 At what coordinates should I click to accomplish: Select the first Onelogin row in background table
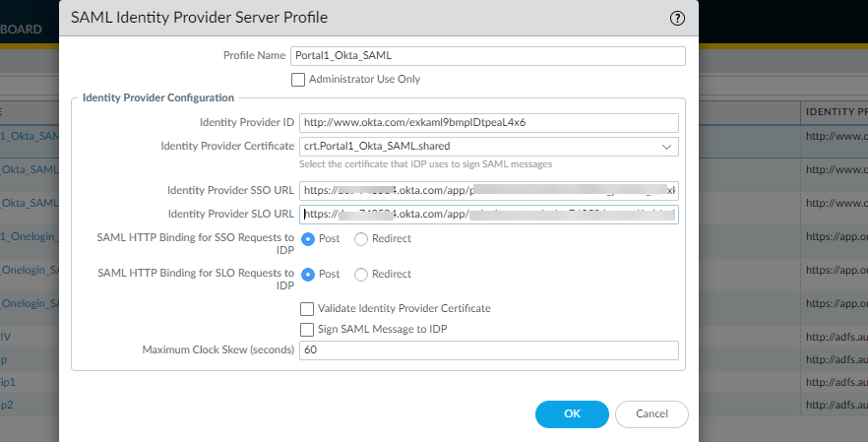[30, 236]
